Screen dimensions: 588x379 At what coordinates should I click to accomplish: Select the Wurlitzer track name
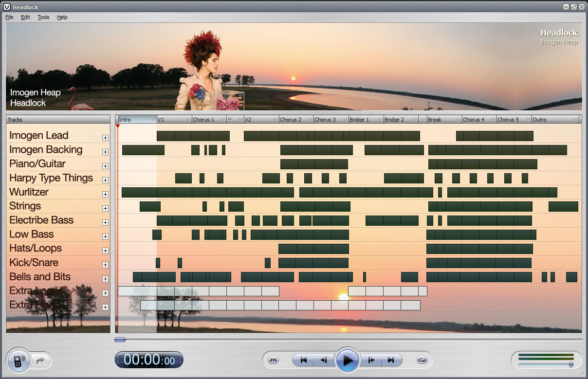[29, 192]
